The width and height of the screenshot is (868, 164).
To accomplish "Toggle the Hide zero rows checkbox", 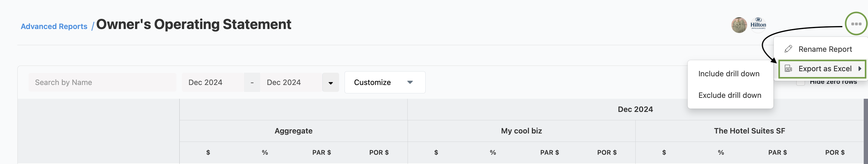I will pyautogui.click(x=800, y=82).
